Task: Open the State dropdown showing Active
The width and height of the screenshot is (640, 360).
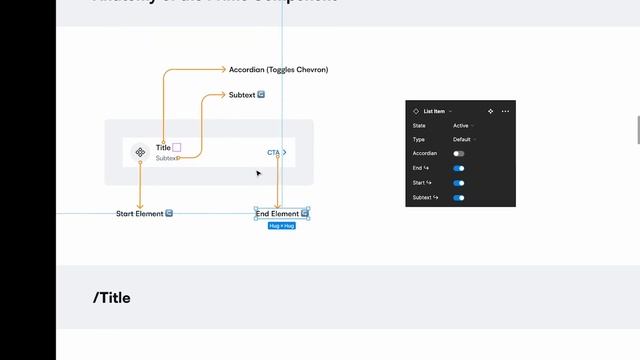Action: 463,126
